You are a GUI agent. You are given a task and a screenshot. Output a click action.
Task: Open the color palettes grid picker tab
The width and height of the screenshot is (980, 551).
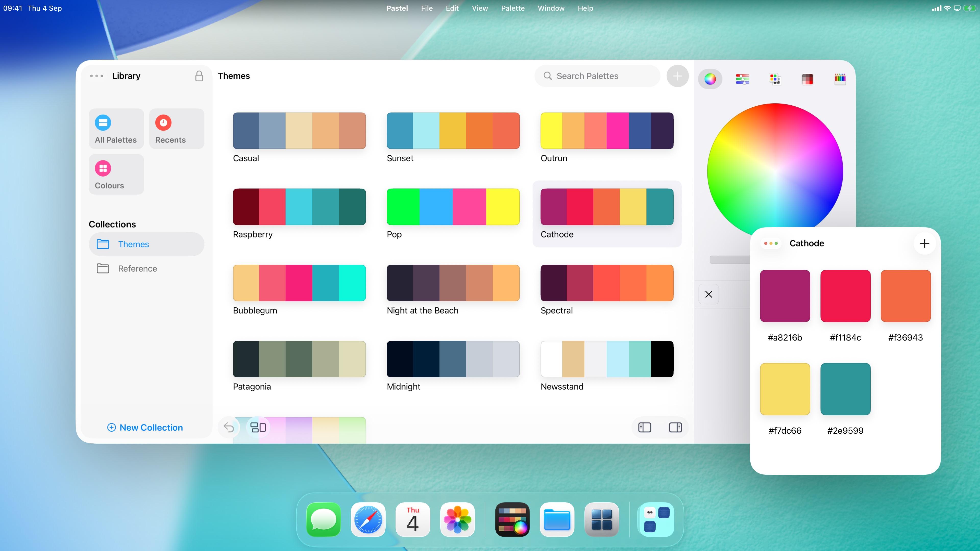click(x=775, y=79)
